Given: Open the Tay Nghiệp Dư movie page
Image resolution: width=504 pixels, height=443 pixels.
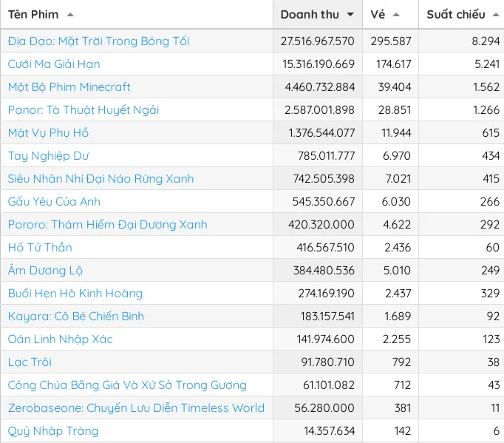Looking at the screenshot, I should click(48, 156).
